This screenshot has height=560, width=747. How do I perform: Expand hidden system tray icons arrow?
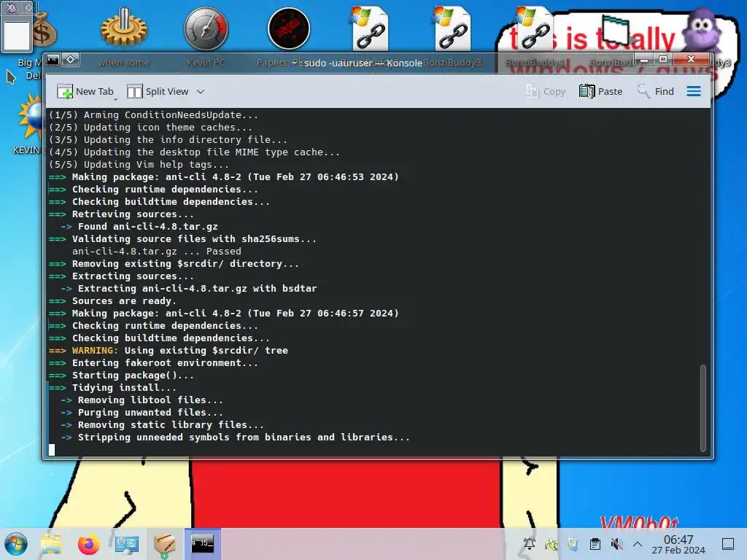[638, 544]
